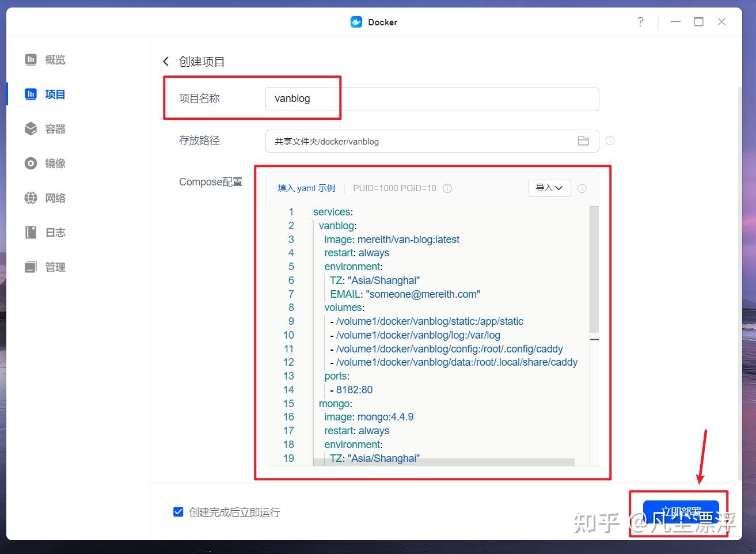Click the Docker whale logo in title bar

coord(356,22)
